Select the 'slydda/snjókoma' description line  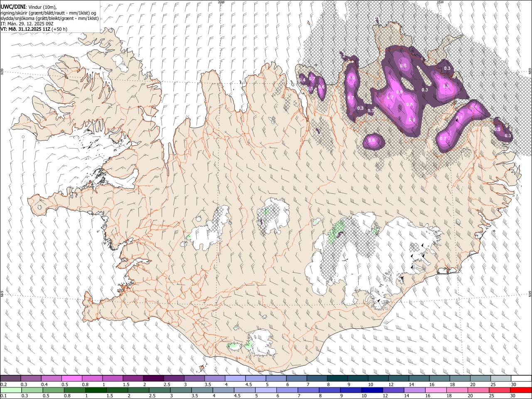(x=49, y=18)
